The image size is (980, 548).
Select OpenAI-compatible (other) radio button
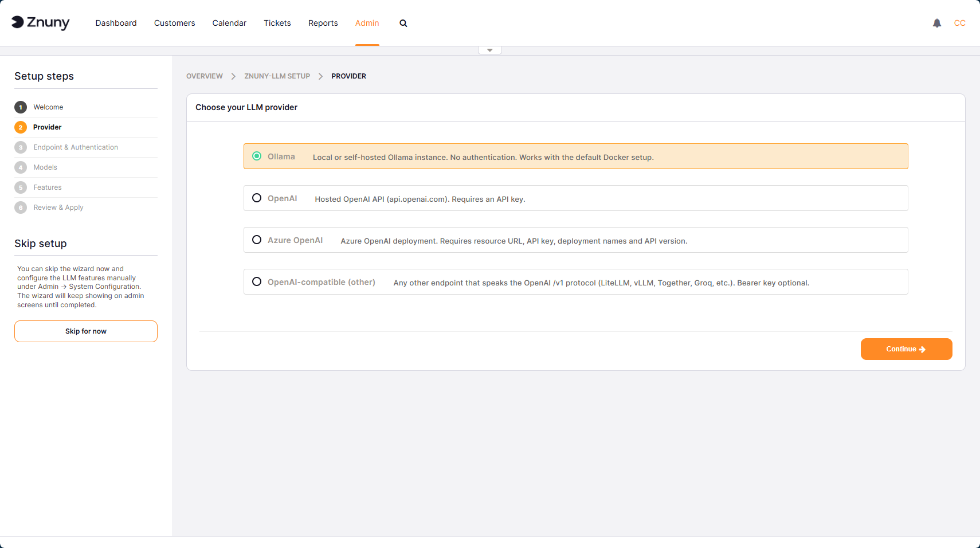(x=257, y=281)
